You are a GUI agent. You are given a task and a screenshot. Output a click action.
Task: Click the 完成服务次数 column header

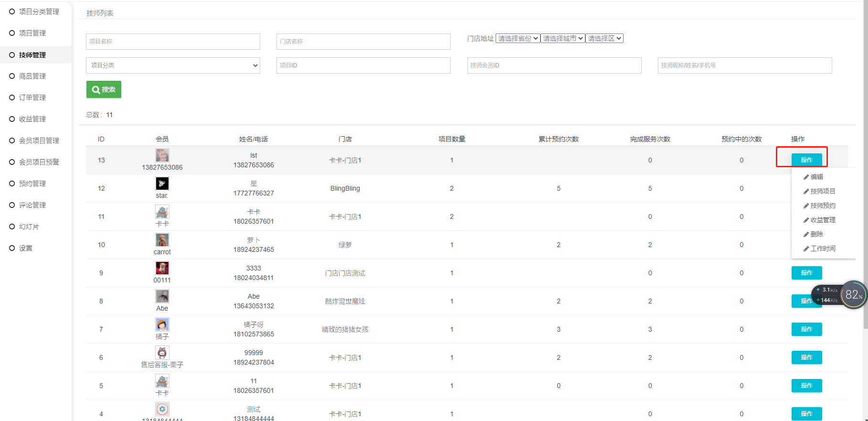click(x=650, y=139)
